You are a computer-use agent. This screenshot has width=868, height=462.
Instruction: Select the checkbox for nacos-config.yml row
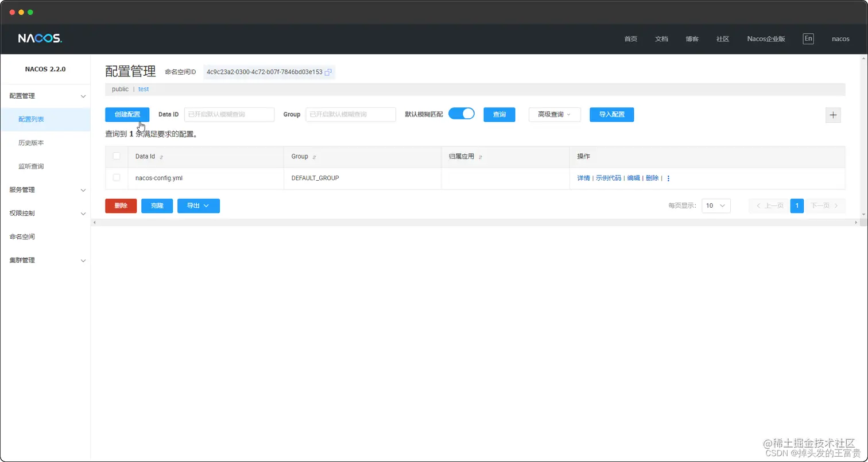117,178
